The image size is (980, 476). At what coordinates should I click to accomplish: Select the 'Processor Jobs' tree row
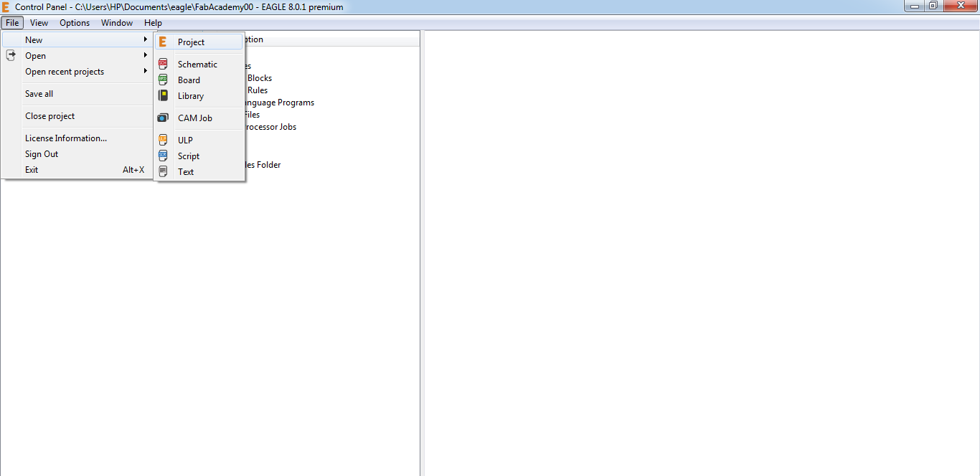[x=270, y=127]
